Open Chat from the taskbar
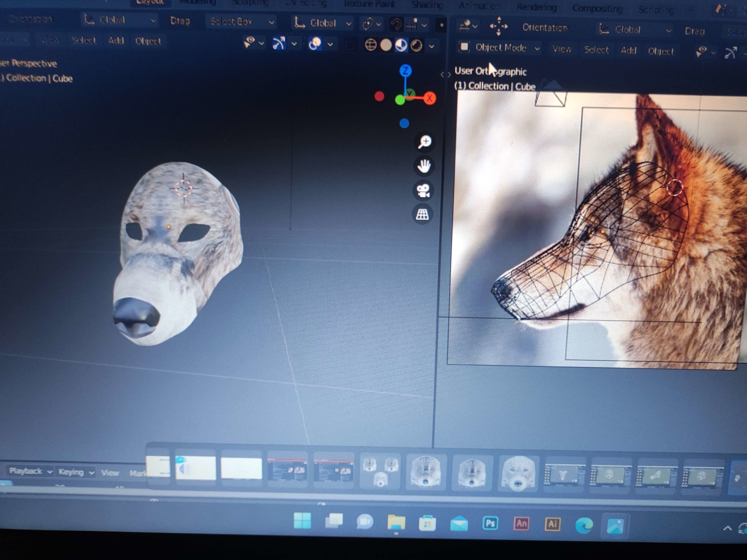Screen dimensions: 747x560 pyautogui.click(x=365, y=522)
